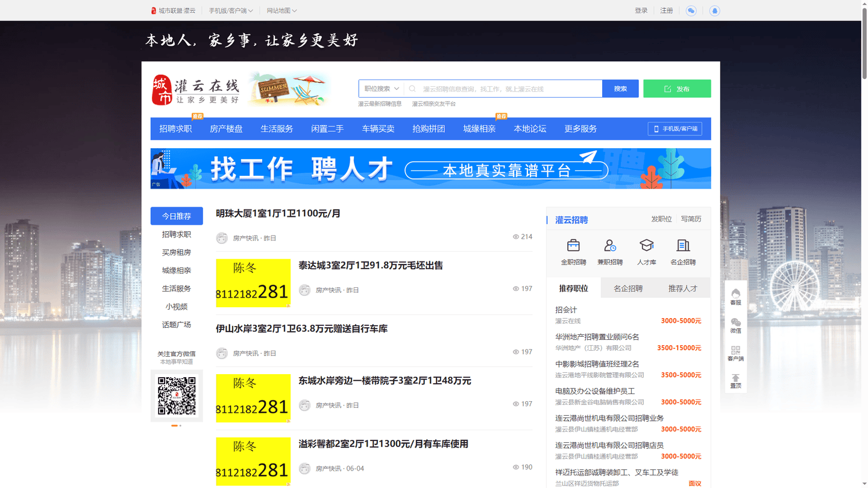Click avatar beside 东城水岸 listing
This screenshot has height=488, width=868.
point(304,405)
